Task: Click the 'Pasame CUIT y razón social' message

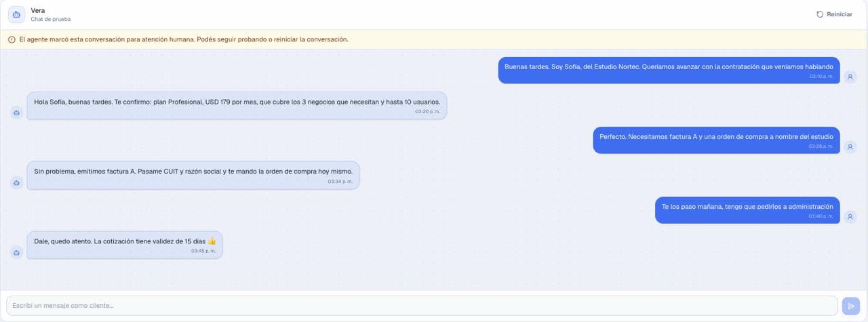Action: point(193,176)
